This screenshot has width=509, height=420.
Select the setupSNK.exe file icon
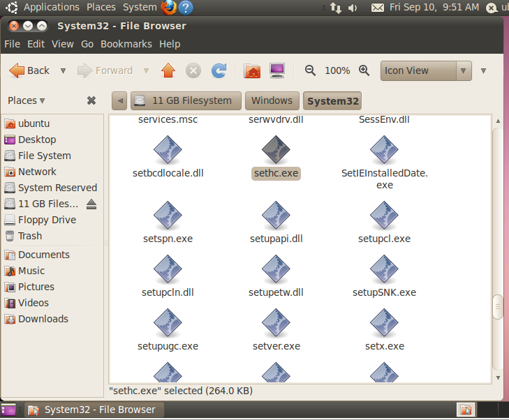[x=384, y=269]
